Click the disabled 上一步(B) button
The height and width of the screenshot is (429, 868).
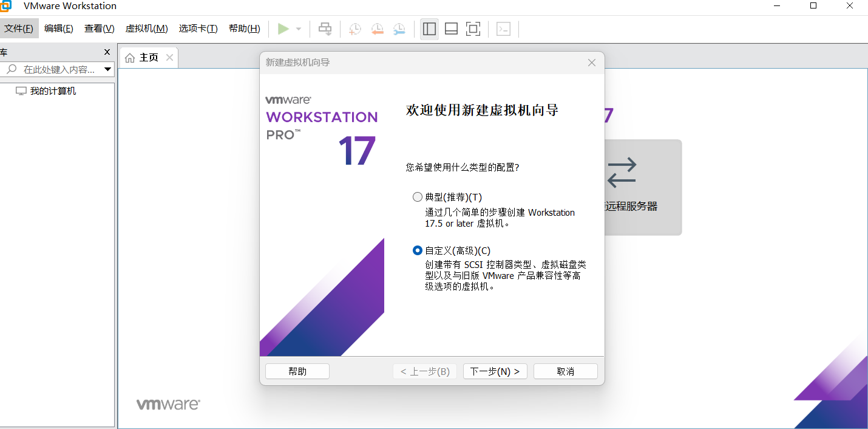[425, 371]
